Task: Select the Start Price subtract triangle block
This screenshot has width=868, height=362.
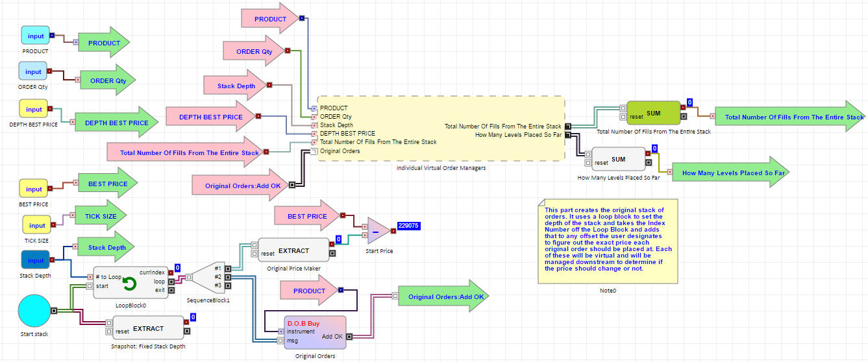Action: [x=377, y=232]
